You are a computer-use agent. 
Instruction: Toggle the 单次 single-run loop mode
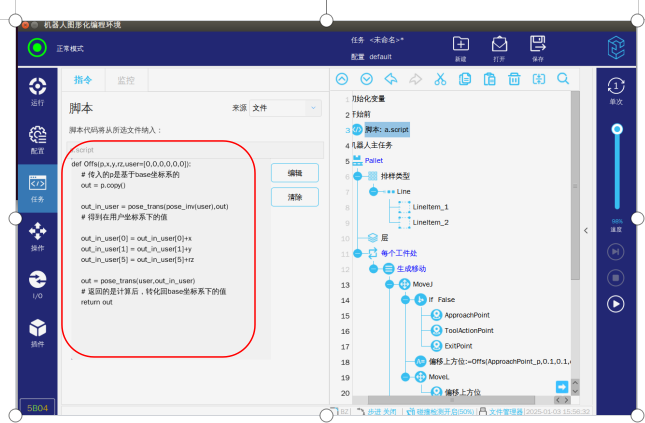click(x=616, y=90)
